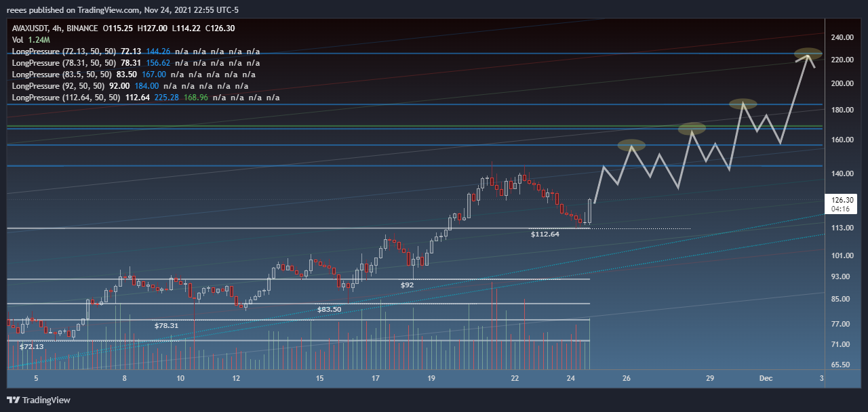The width and height of the screenshot is (868, 412).
Task: Click the 29 date label on the time axis
Action: 710,377
